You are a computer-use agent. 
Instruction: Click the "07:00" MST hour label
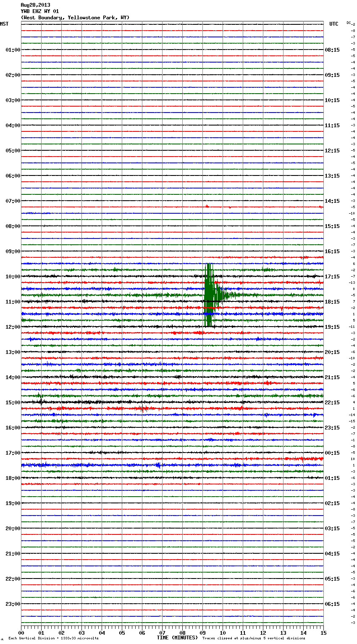(x=13, y=201)
